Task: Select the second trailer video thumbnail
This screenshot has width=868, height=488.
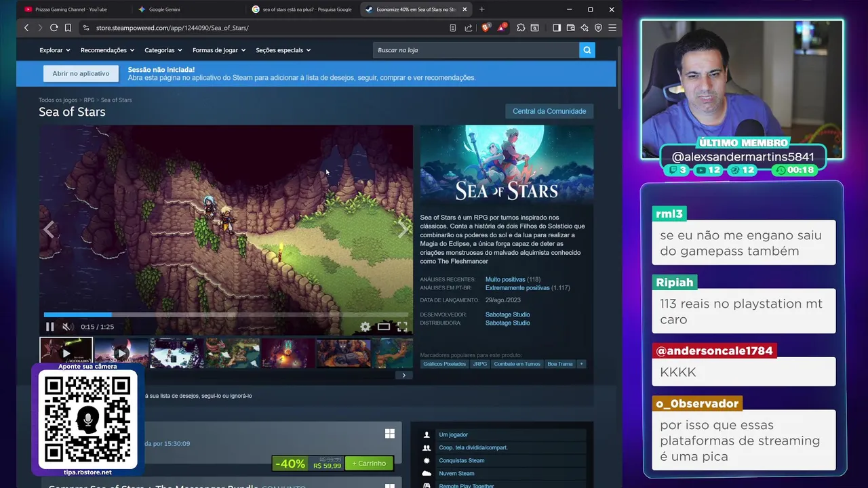Action: coord(121,353)
